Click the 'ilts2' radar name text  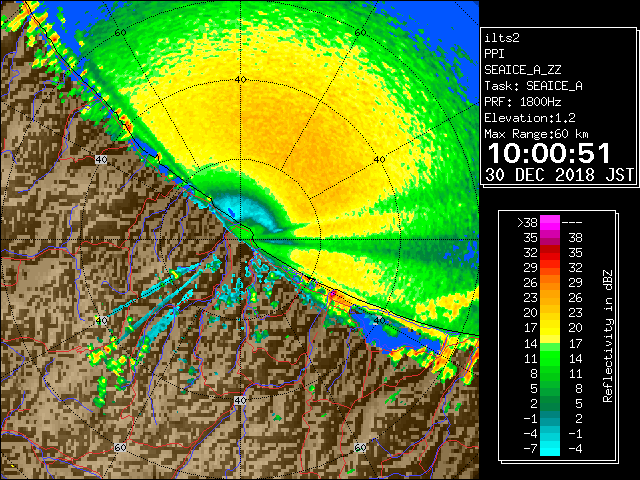(502, 38)
